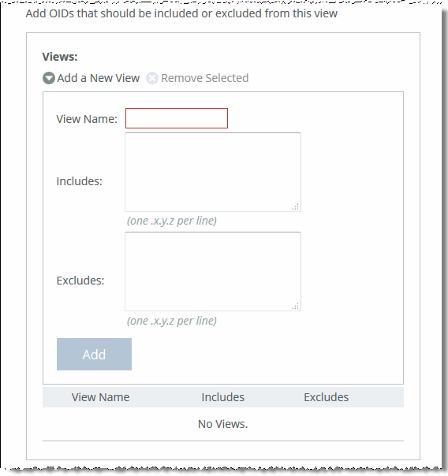Click the hint text below Excludes box
The image size is (448, 476).
(172, 321)
